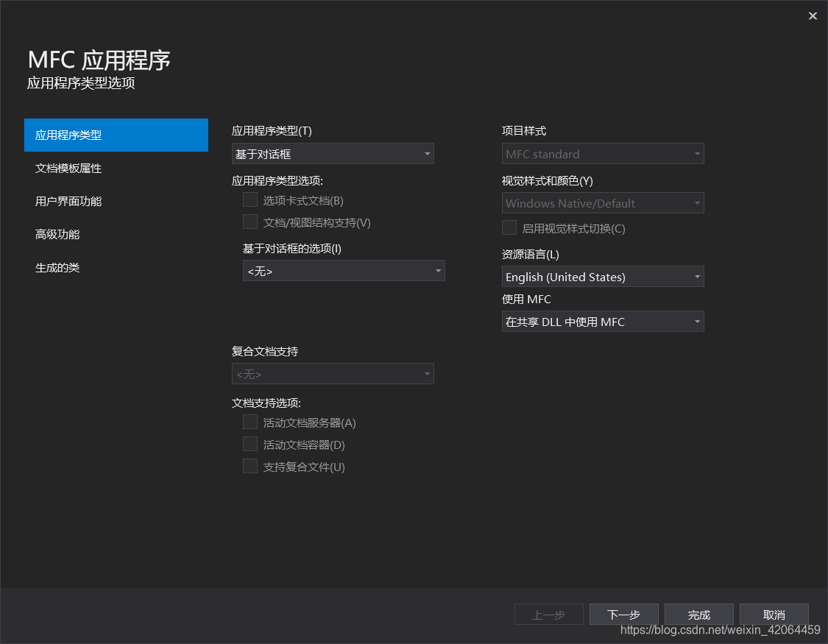Enable 支持复合文件 option
The width and height of the screenshot is (828, 644).
pos(250,466)
